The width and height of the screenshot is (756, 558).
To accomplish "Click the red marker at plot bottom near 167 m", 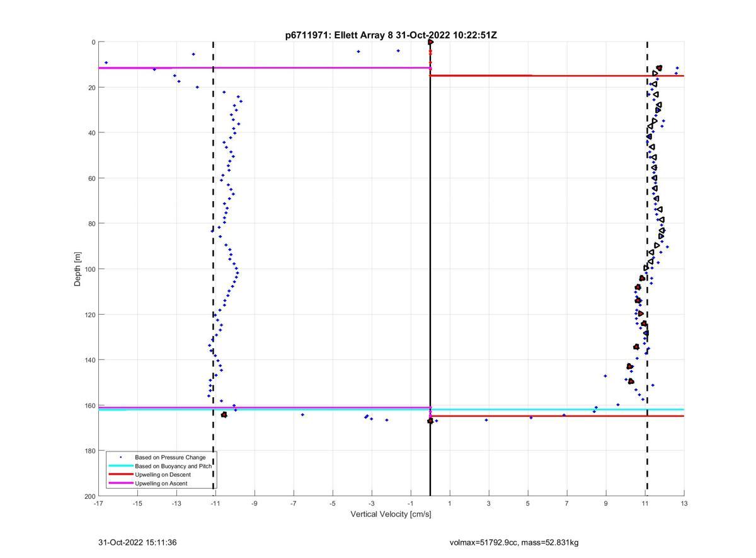I will click(430, 421).
